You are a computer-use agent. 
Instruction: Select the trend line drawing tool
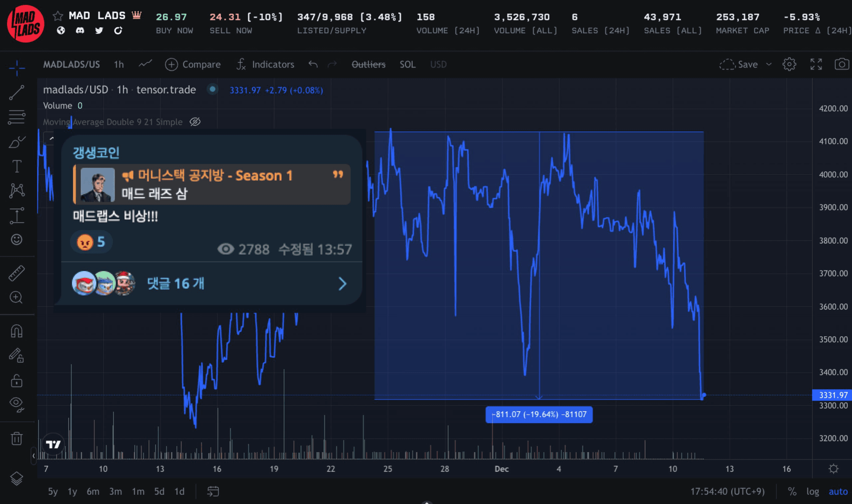click(x=16, y=93)
